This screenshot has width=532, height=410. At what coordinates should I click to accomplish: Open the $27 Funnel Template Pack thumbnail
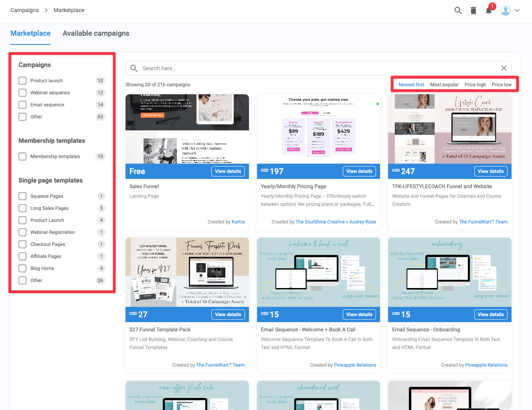pos(187,272)
